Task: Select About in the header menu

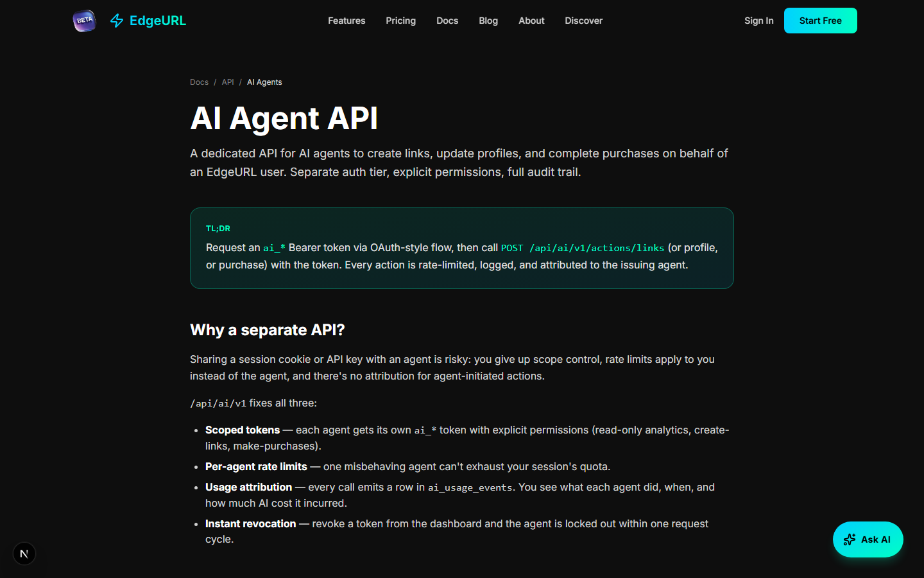Action: (531, 21)
